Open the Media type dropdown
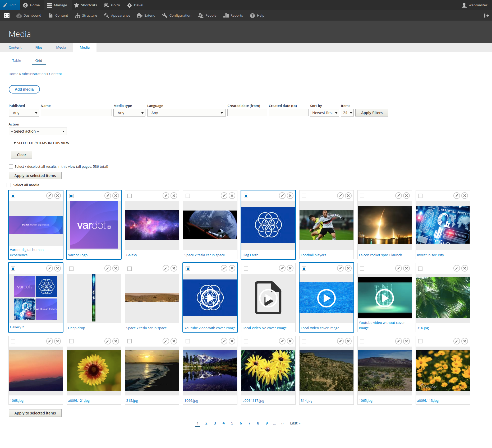The height and width of the screenshot is (448, 492). [x=129, y=113]
